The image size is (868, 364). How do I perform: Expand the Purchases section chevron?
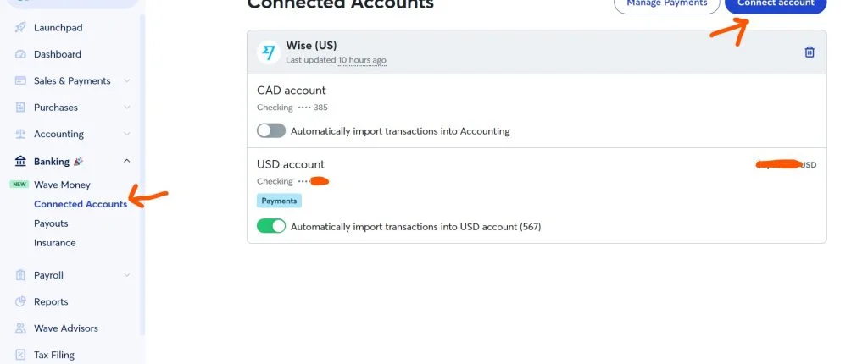pos(127,108)
